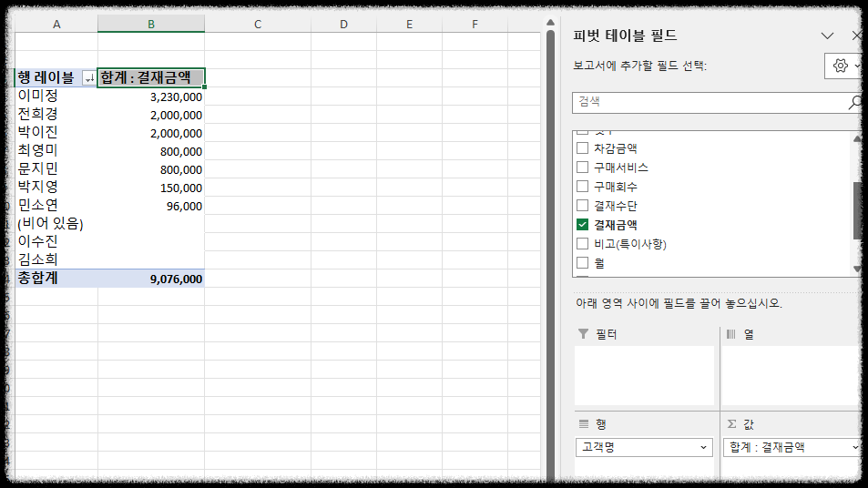The image size is (868, 488).
Task: Select the cell 이미정
Action: (x=56, y=97)
